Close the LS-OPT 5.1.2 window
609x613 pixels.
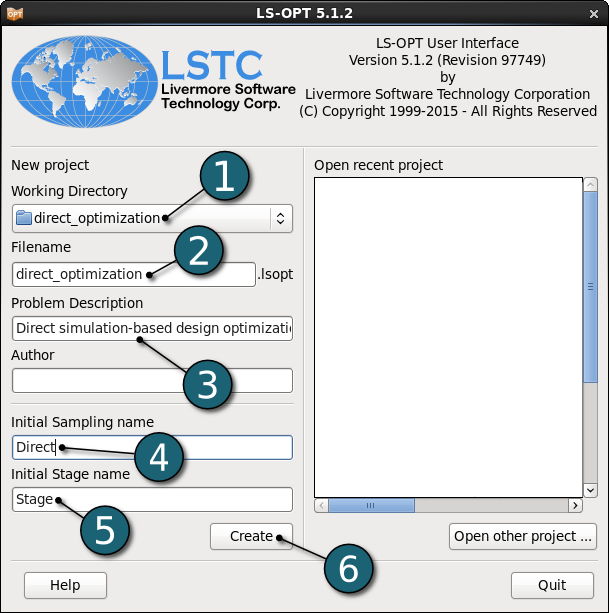[x=594, y=14]
